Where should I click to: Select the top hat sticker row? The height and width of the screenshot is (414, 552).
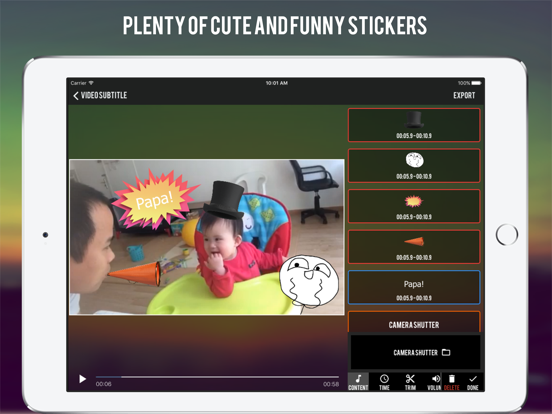coord(414,125)
